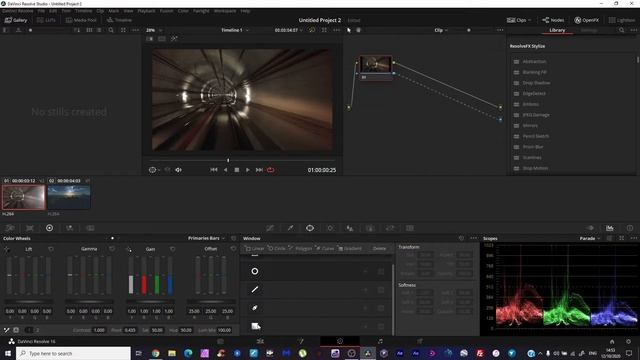Add a Linear window
Image resolution: width=640 pixels, height=360 pixels.
pyautogui.click(x=254, y=248)
